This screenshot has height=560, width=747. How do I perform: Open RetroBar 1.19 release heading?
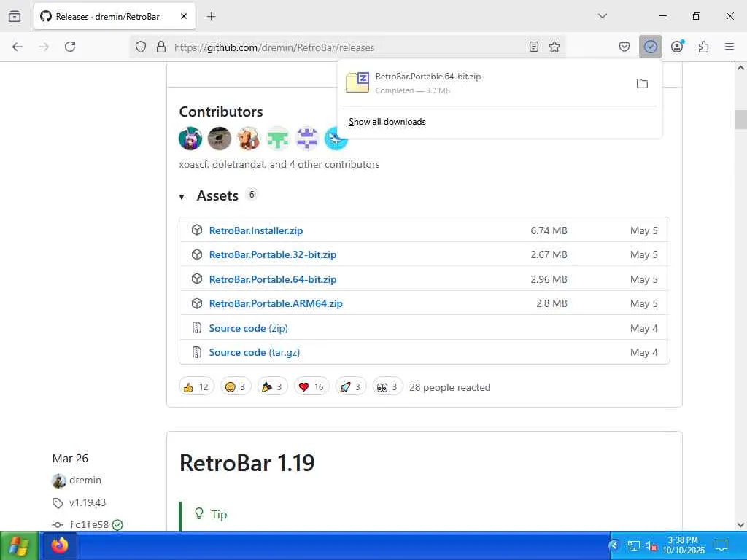click(247, 463)
